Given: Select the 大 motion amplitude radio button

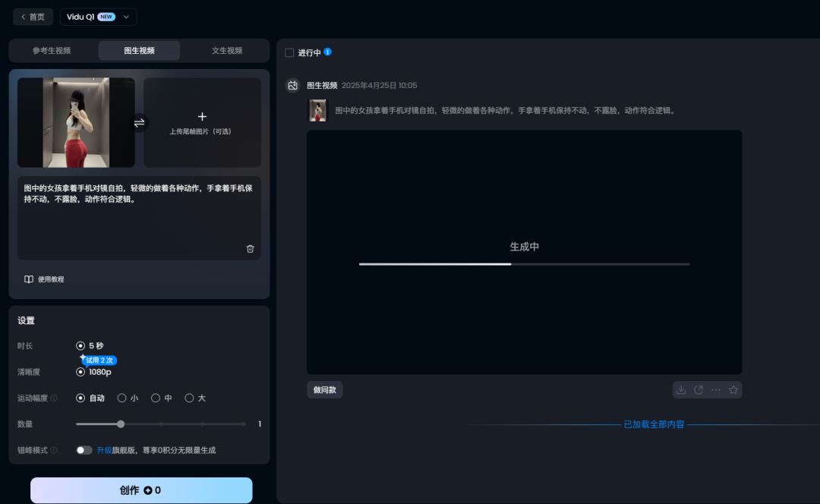Looking at the screenshot, I should pos(189,398).
